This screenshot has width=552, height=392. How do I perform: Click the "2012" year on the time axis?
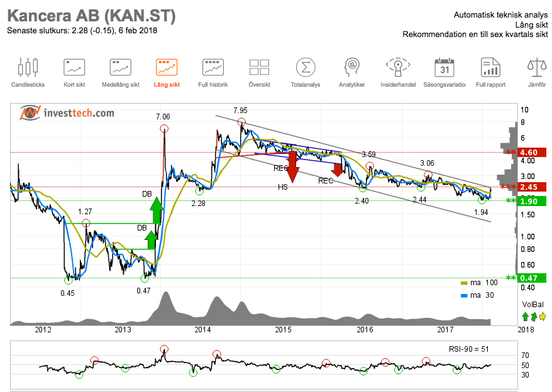click(43, 330)
